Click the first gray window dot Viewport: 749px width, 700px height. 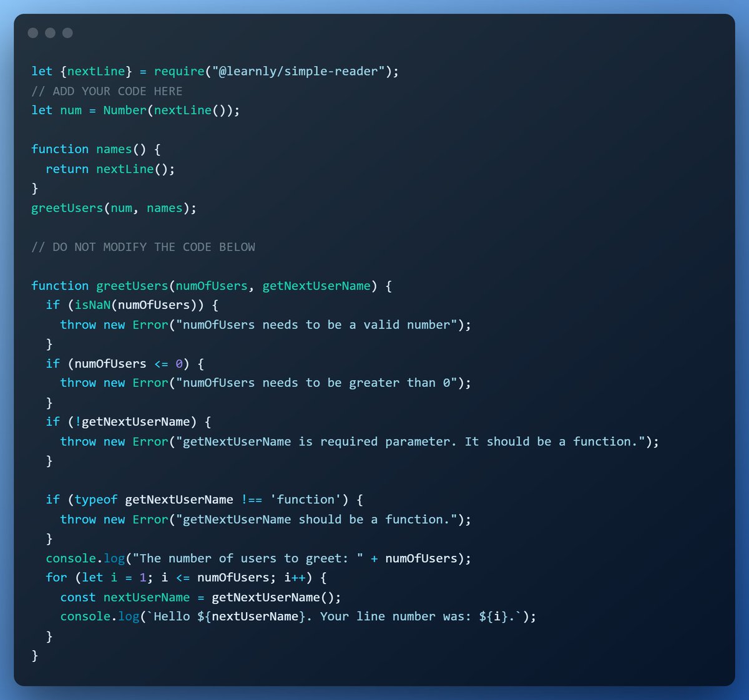[33, 32]
